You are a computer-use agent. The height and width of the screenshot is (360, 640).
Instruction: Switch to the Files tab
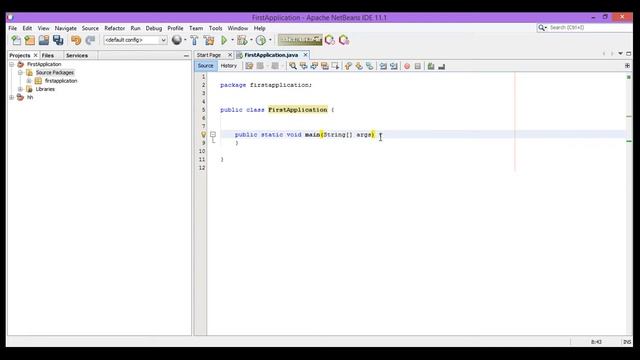point(48,55)
